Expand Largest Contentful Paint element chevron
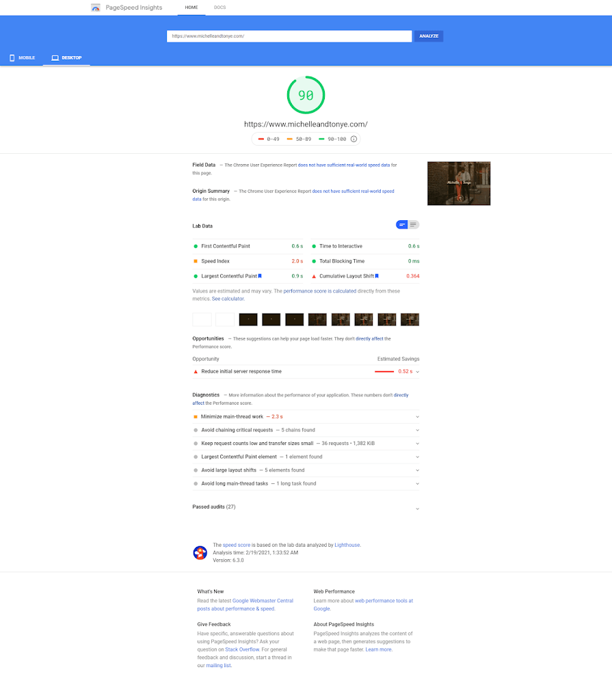612x700 pixels. pos(417,457)
